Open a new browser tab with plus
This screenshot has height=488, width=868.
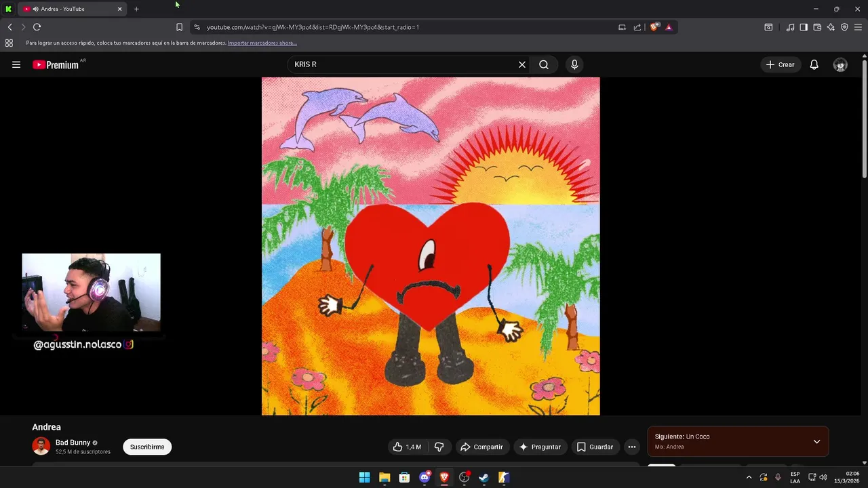pos(136,9)
